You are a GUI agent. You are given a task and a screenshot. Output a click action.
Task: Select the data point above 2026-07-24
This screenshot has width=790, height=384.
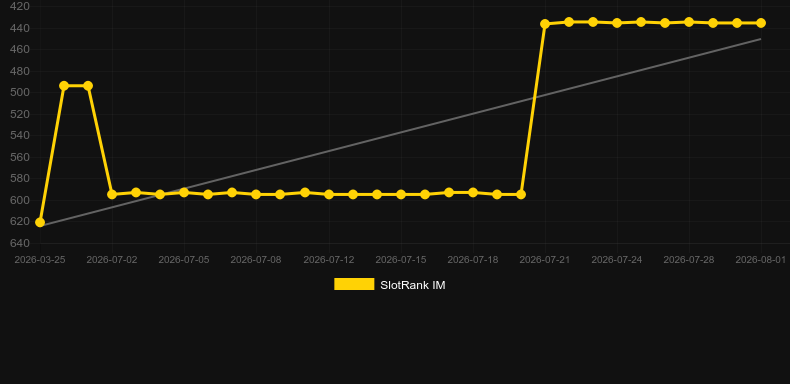coord(617,23)
